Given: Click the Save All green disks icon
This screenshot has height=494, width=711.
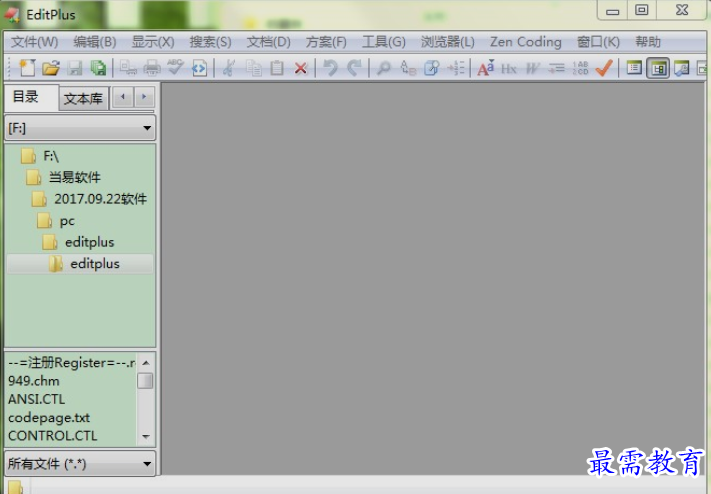Looking at the screenshot, I should pos(98,68).
